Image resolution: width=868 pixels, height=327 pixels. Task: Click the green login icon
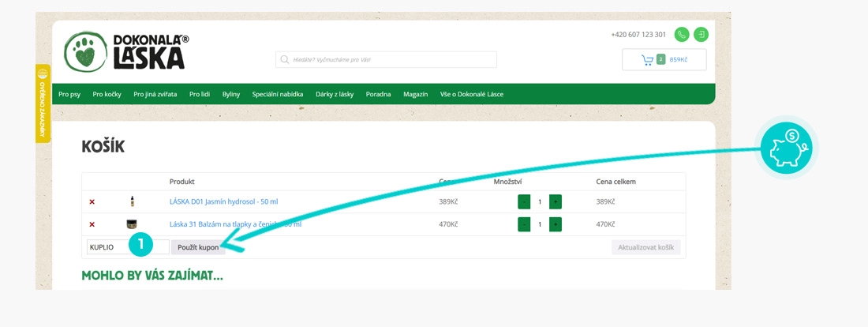pyautogui.click(x=701, y=35)
